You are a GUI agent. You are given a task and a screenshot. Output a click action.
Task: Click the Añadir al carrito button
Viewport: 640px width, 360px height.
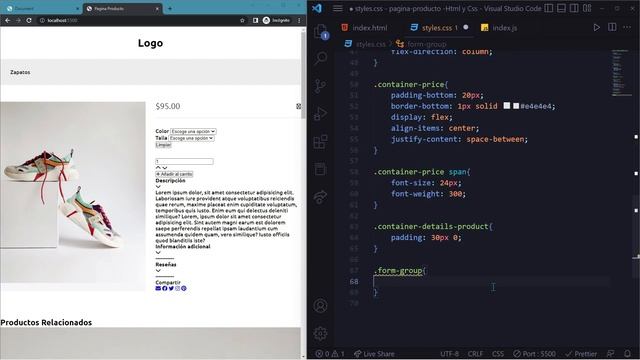174,174
